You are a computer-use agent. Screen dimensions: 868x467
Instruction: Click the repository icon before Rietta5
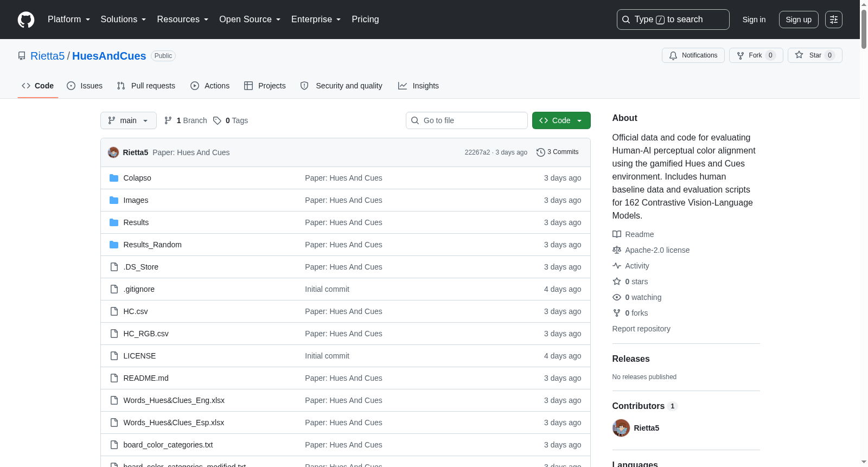click(22, 56)
